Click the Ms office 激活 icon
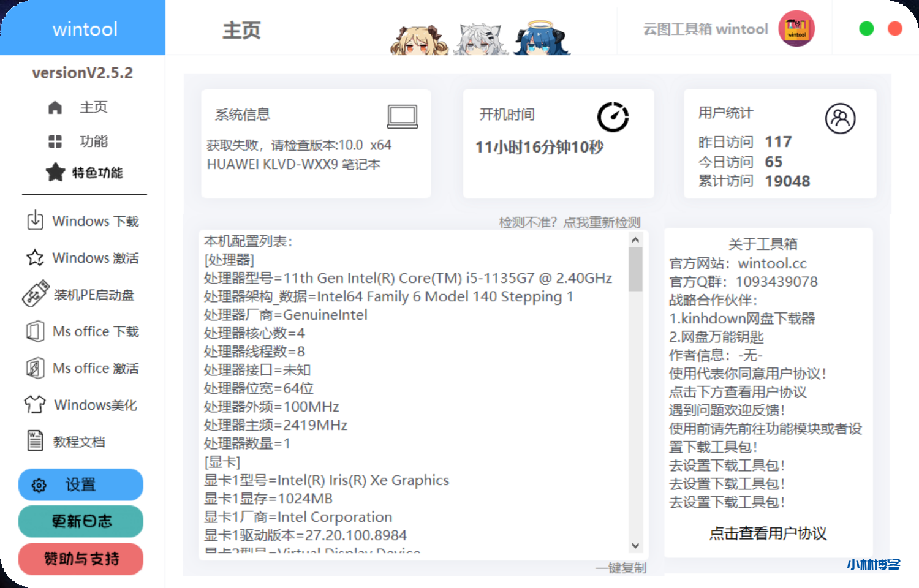This screenshot has height=588, width=919. pos(36,368)
